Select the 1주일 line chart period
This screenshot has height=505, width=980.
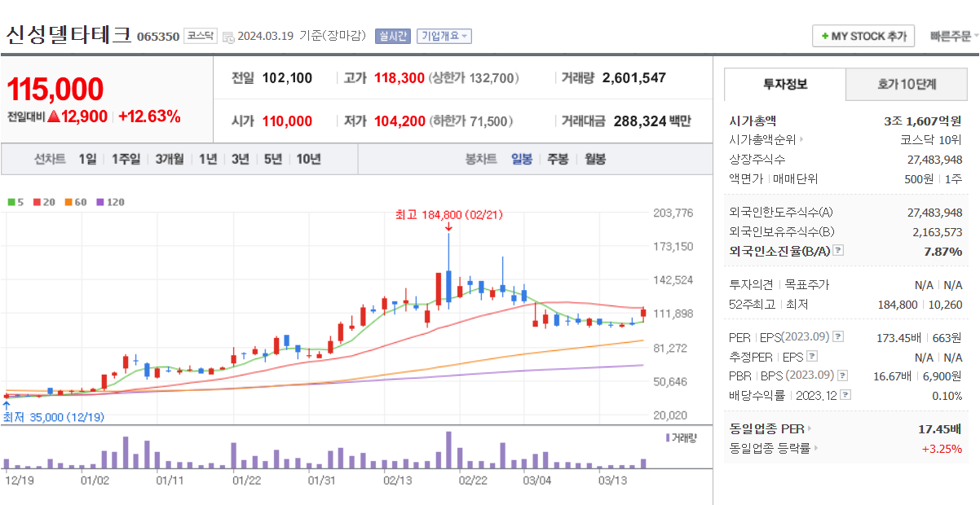(126, 159)
